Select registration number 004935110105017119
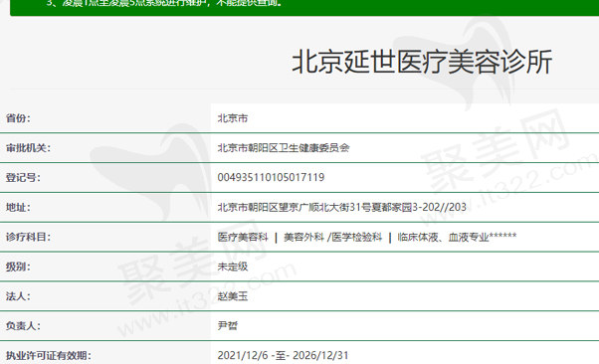 (271, 177)
